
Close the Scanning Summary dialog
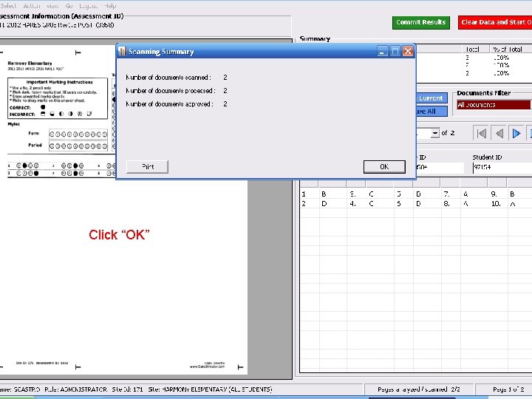[408, 51]
